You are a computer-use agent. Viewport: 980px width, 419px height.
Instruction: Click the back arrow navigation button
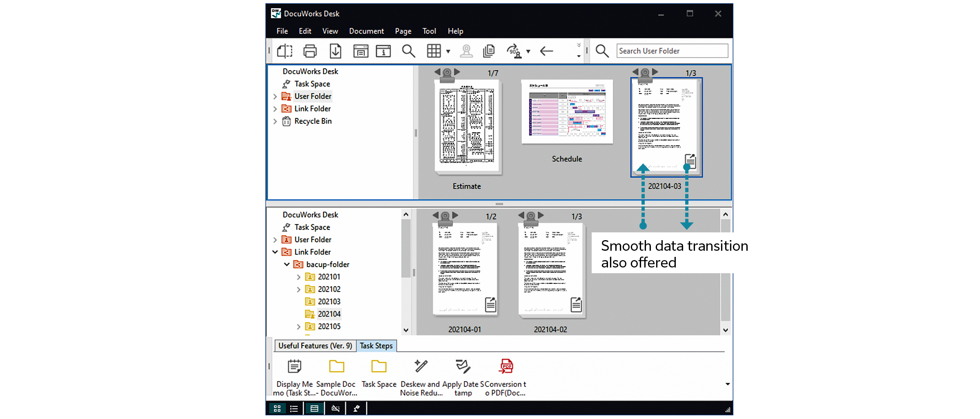click(546, 51)
